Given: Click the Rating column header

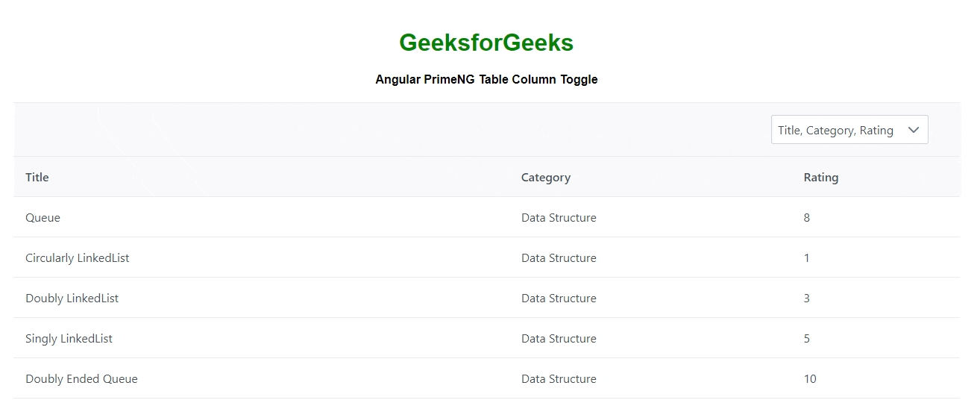Looking at the screenshot, I should (x=820, y=178).
